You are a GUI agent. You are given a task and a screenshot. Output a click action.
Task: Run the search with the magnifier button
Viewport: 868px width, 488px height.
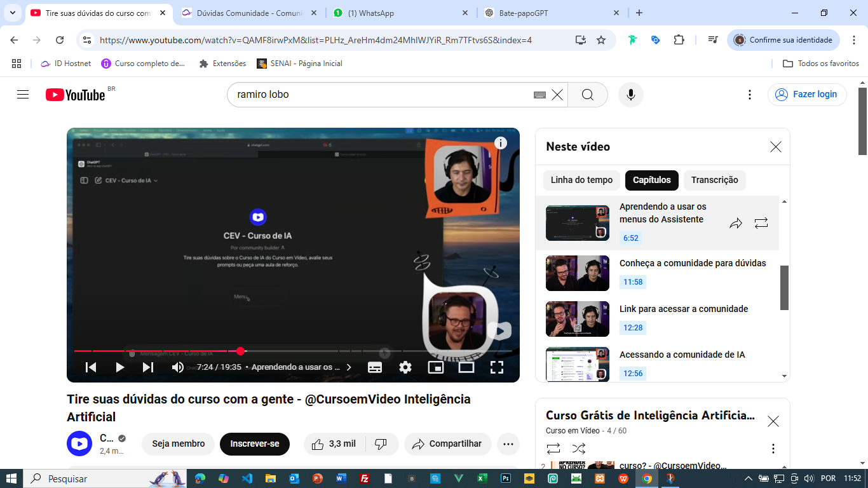588,95
